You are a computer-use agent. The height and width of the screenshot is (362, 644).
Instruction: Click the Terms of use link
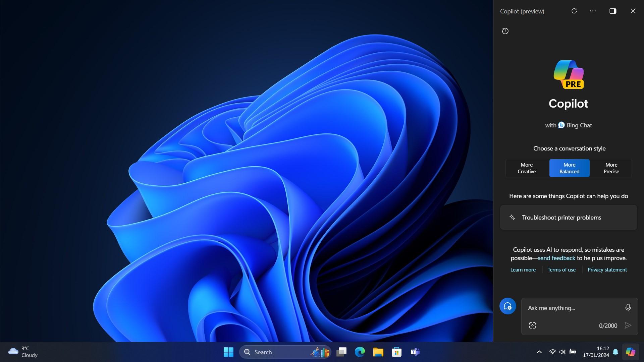tap(561, 269)
